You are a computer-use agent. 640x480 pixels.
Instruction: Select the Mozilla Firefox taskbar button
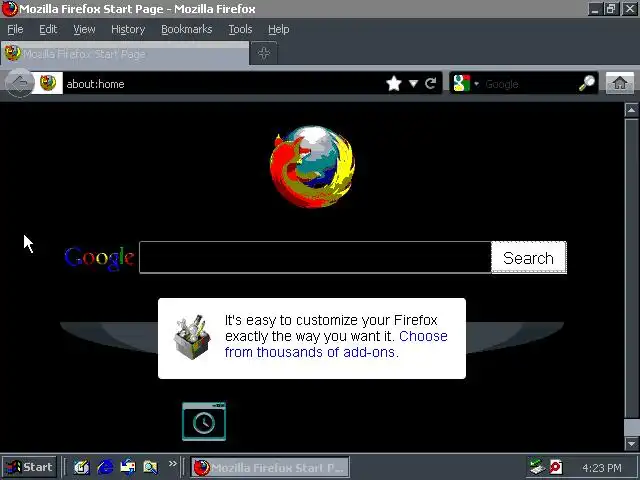(270, 467)
